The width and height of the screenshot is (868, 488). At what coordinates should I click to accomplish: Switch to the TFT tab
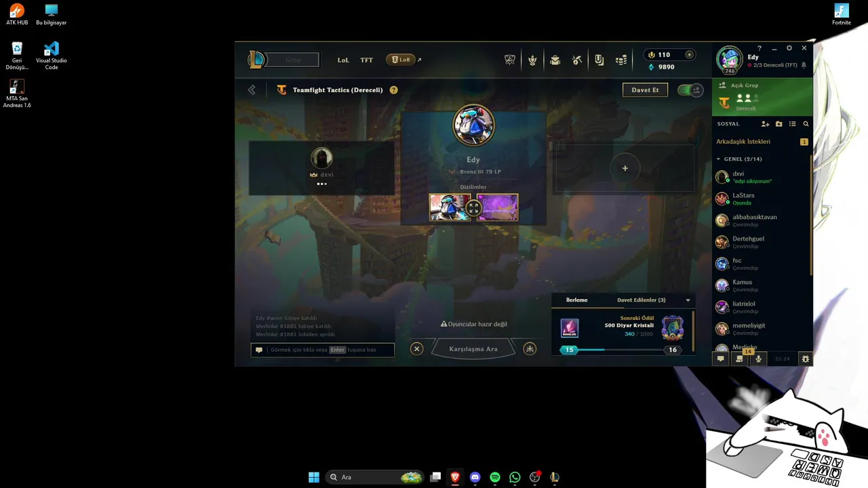pos(366,60)
